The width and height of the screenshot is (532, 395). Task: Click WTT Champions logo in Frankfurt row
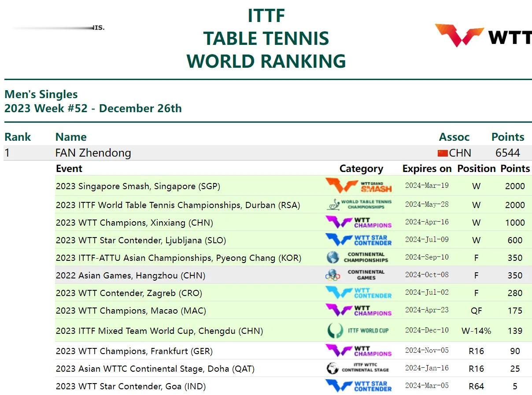tap(358, 351)
